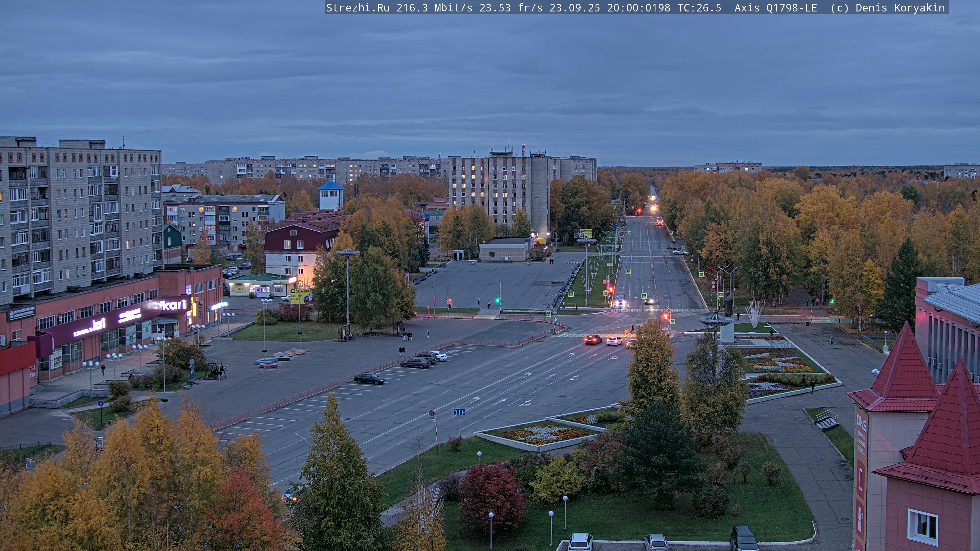Image resolution: width=980 pixels, height=551 pixels.
Task: Click the dark sedan parked alone
Action: point(369,378)
